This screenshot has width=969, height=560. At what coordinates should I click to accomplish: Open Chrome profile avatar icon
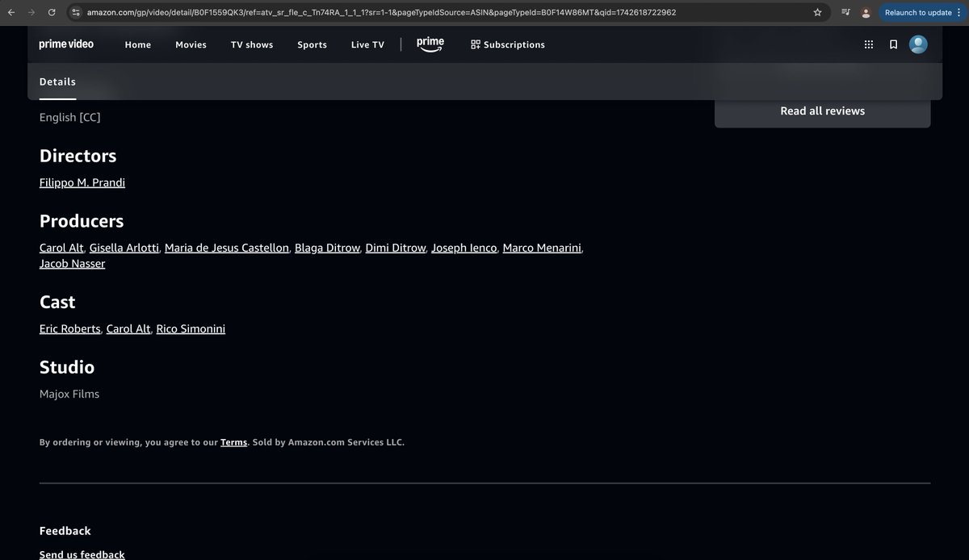[866, 12]
